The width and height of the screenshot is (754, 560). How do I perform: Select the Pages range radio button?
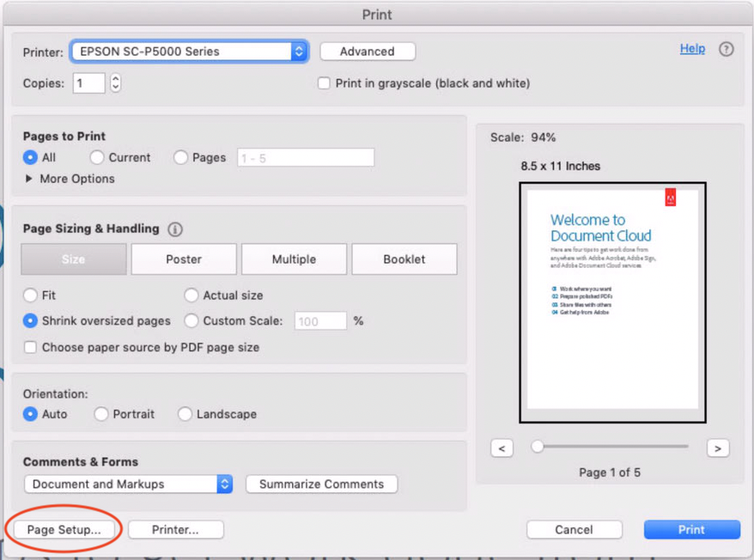click(180, 157)
